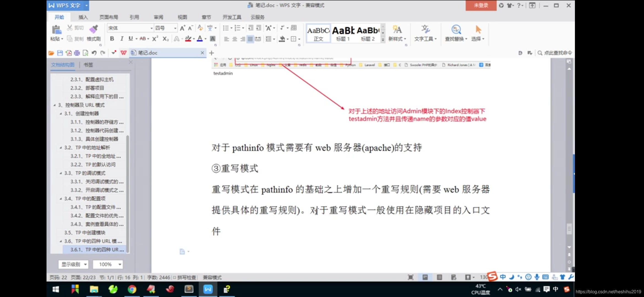The height and width of the screenshot is (297, 644).
Task: Apply subscript X₂ formatting
Action: click(x=165, y=39)
